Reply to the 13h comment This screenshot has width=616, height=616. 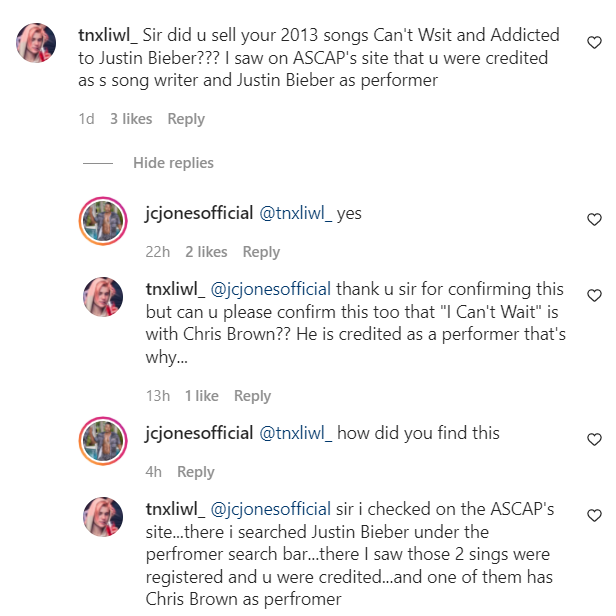click(x=252, y=396)
